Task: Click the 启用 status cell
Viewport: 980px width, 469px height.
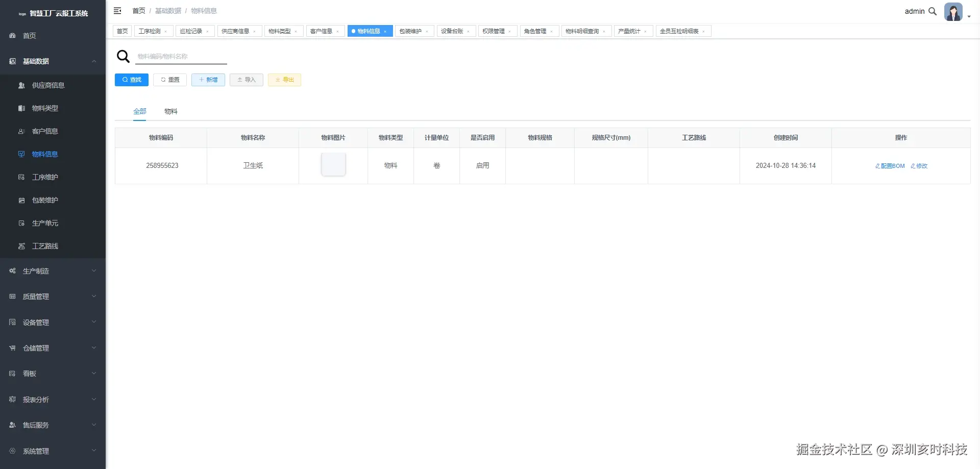Action: [483, 166]
